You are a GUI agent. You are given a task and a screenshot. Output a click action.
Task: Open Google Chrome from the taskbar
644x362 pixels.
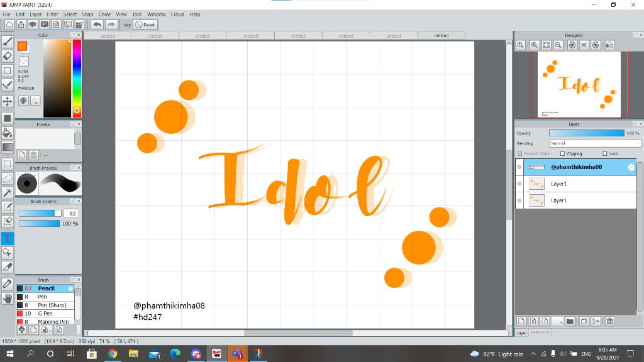click(x=112, y=354)
